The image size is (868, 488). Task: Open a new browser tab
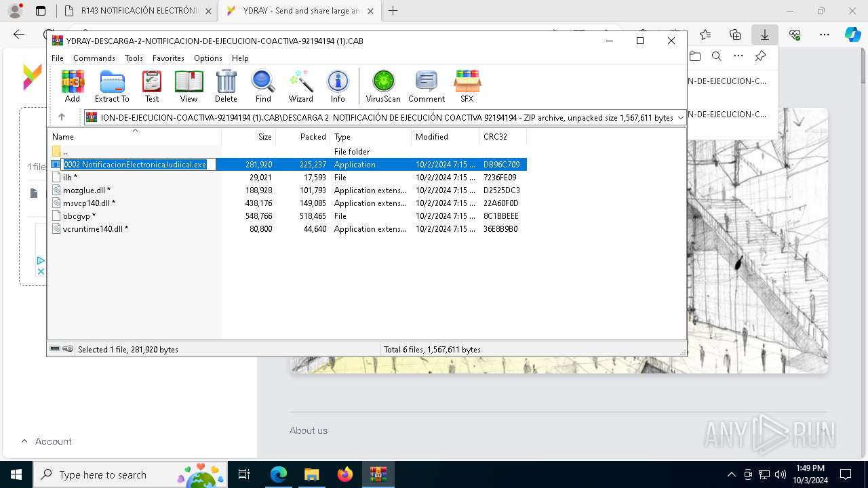[393, 11]
